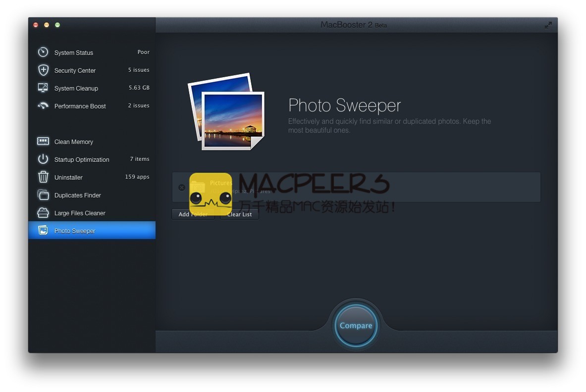The width and height of the screenshot is (586, 392).
Task: Click the Clear List button
Action: tap(239, 214)
